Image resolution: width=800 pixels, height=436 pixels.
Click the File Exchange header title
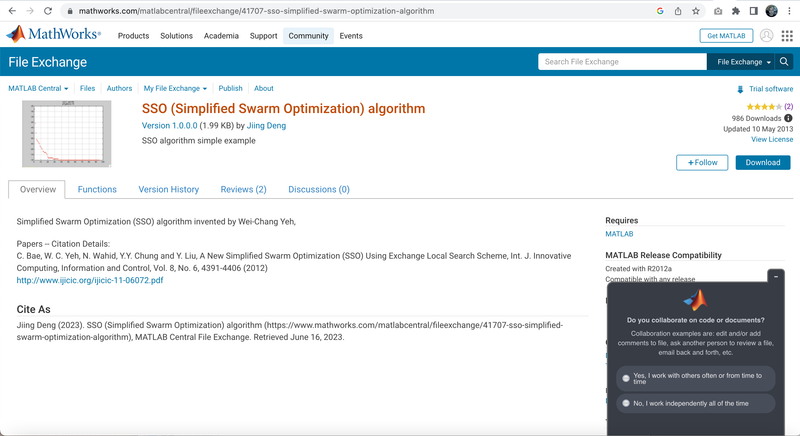pyautogui.click(x=47, y=62)
